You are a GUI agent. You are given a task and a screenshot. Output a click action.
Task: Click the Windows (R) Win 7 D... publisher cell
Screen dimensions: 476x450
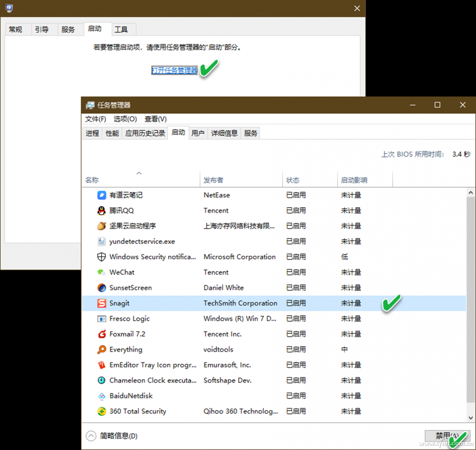pos(240,319)
